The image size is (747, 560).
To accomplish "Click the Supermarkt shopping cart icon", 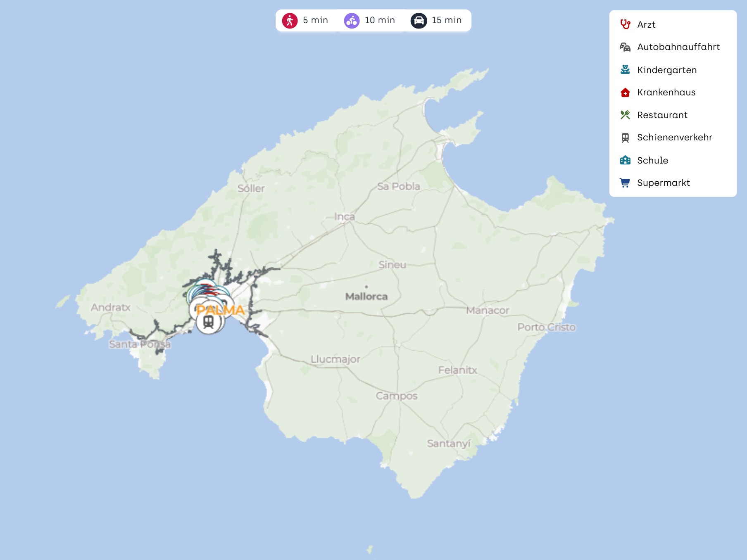I will (x=625, y=183).
